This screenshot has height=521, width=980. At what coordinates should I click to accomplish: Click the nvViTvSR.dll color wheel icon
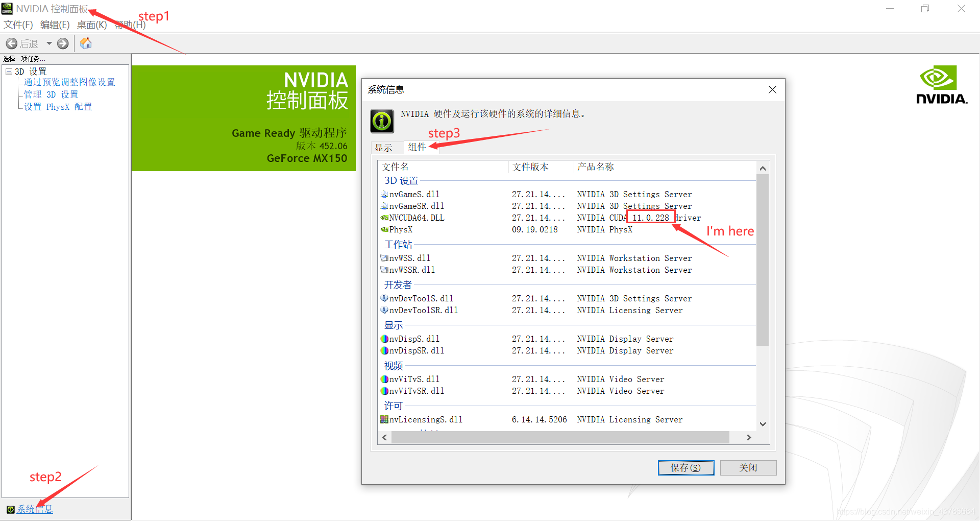point(384,391)
